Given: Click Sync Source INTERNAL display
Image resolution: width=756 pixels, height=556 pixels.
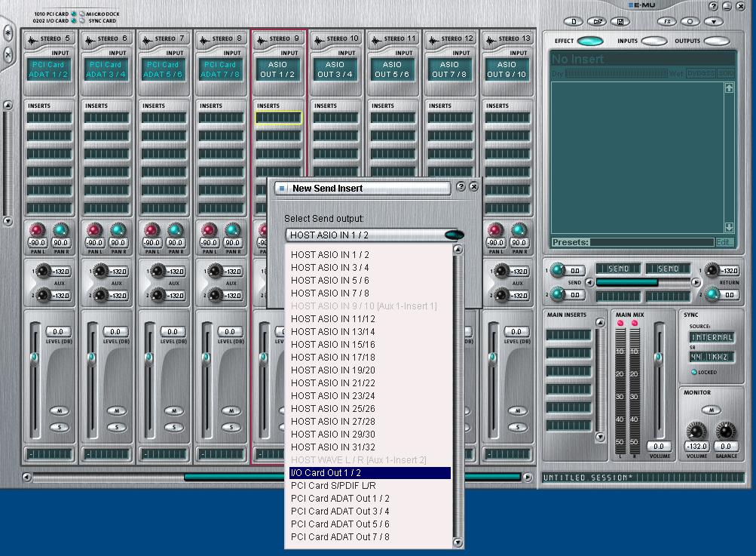Looking at the screenshot, I should pyautogui.click(x=712, y=337).
